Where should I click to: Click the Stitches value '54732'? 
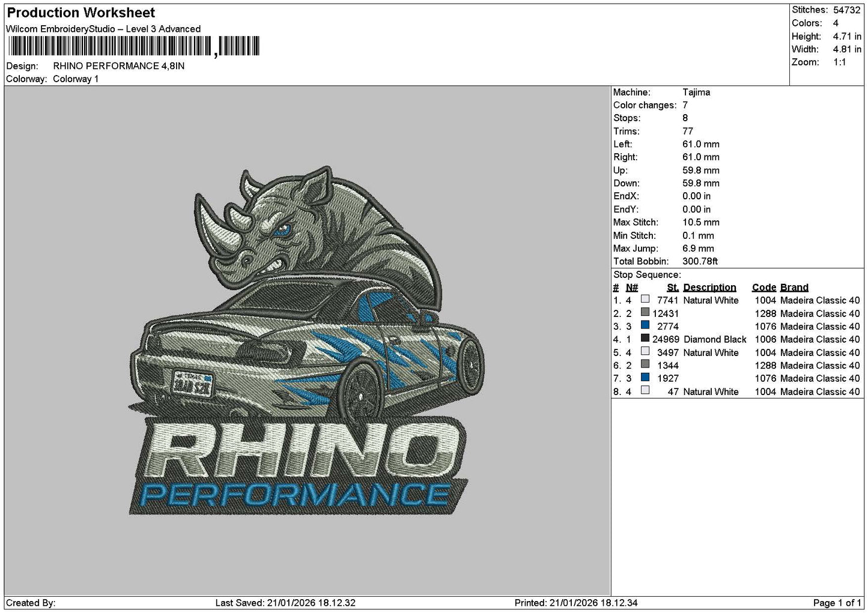847,10
